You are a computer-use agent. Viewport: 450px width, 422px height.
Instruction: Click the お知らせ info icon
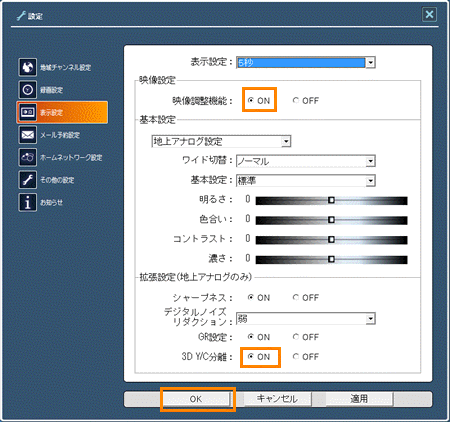coord(27,202)
